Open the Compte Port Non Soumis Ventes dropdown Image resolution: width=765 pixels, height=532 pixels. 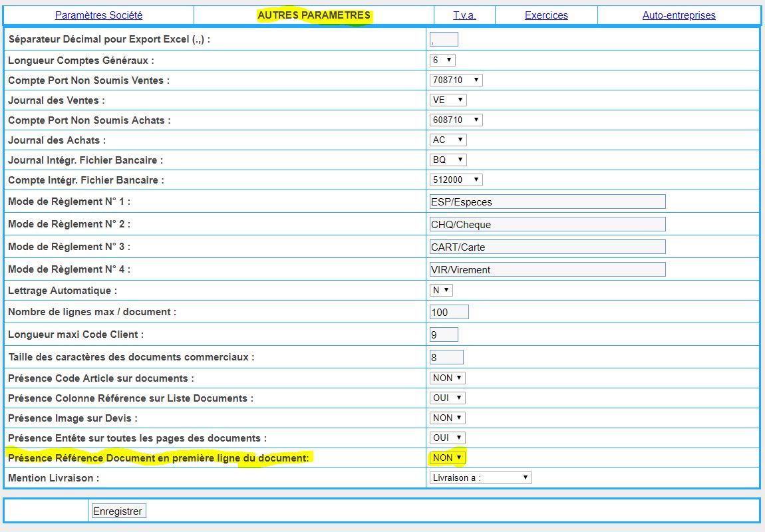coord(456,80)
